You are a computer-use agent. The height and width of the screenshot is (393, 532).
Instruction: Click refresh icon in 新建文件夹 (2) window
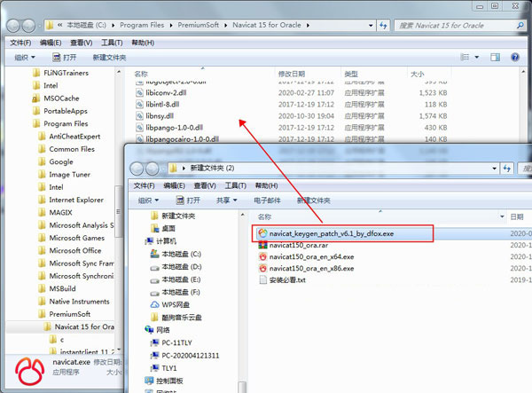click(507, 169)
